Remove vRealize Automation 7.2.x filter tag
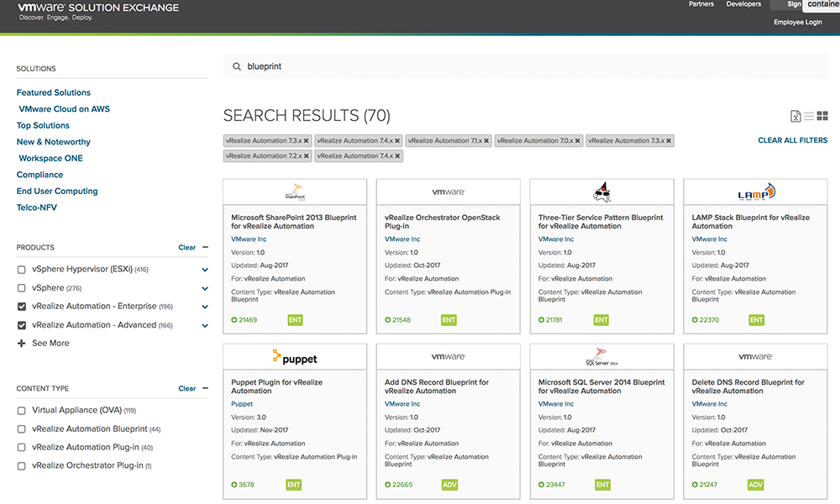This screenshot has width=840, height=504. tap(307, 156)
